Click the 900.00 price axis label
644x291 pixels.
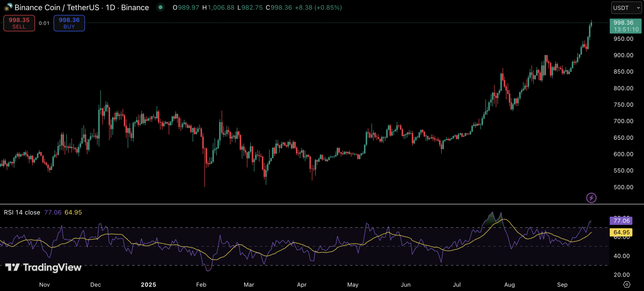coord(623,55)
